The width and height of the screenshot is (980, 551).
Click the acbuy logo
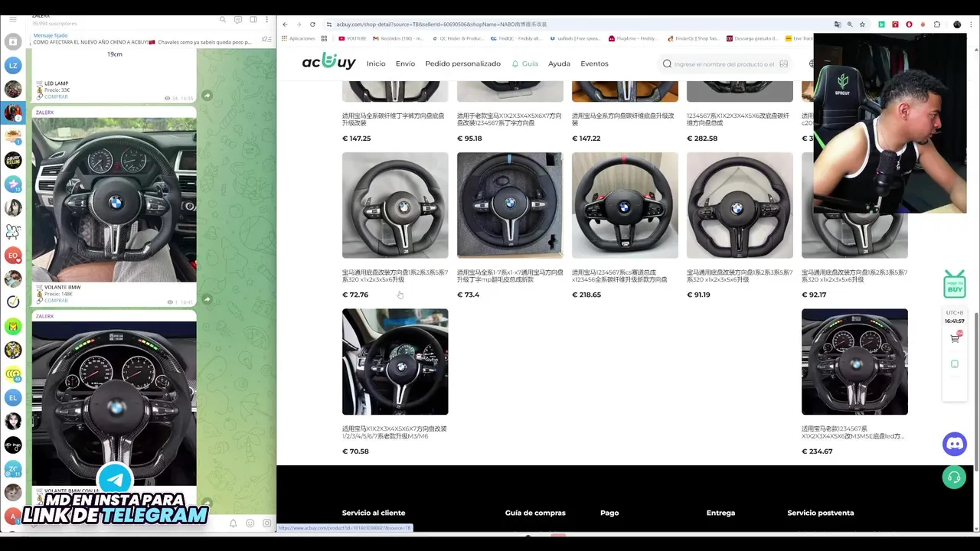[x=328, y=62]
